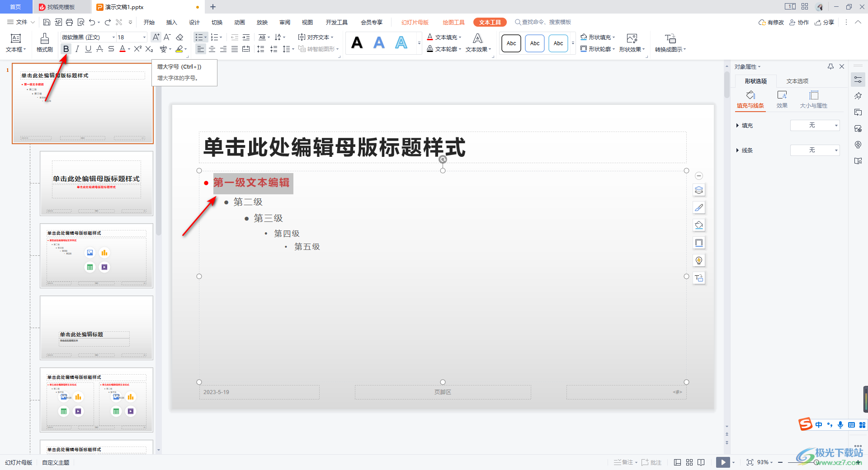
Task: Toggle bullet list button
Action: pyautogui.click(x=199, y=37)
